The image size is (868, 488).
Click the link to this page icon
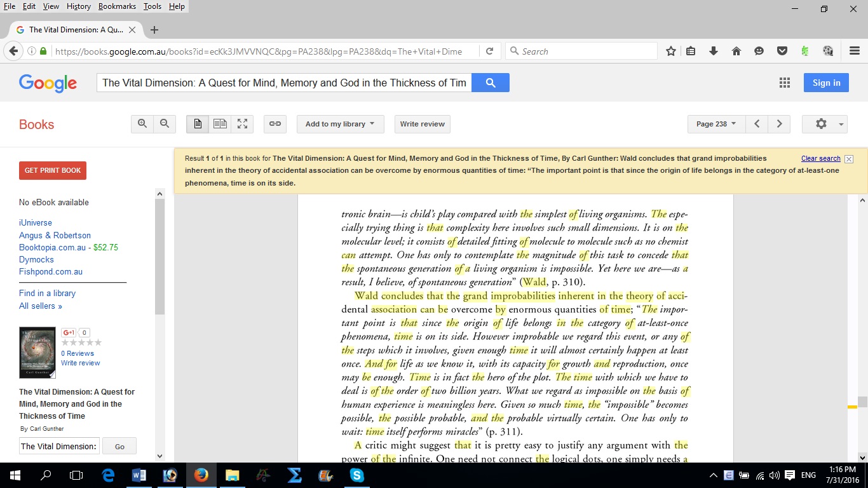coord(275,124)
